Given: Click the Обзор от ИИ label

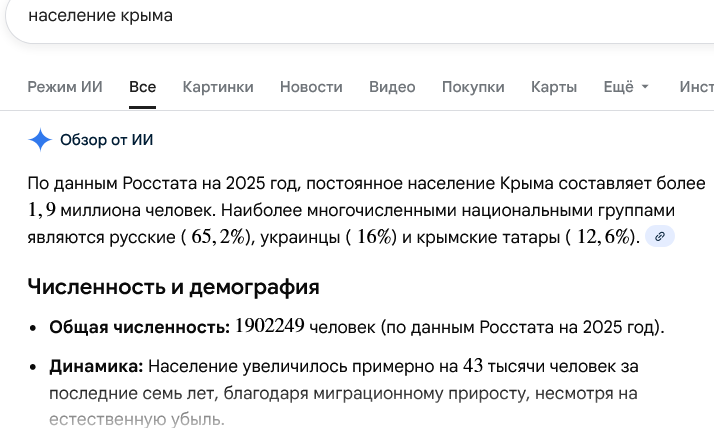Looking at the screenshot, I should click(x=106, y=139).
